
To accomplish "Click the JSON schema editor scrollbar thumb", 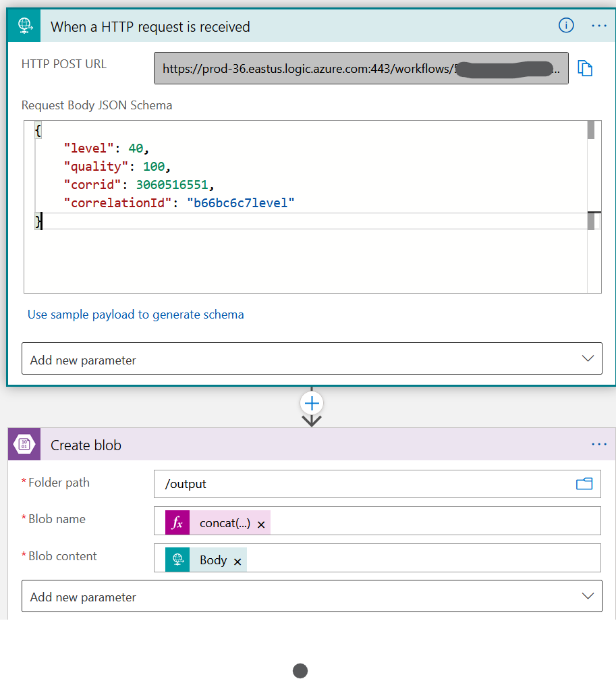I will point(590,130).
